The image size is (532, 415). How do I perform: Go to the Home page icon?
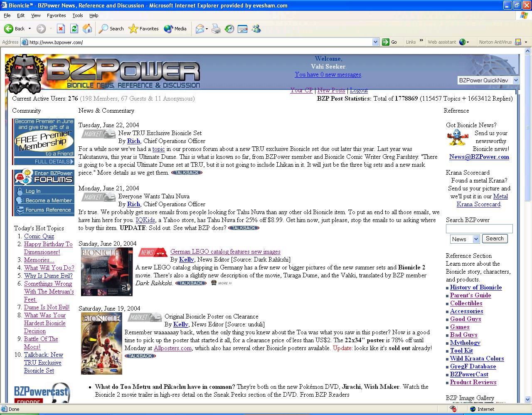point(87,29)
